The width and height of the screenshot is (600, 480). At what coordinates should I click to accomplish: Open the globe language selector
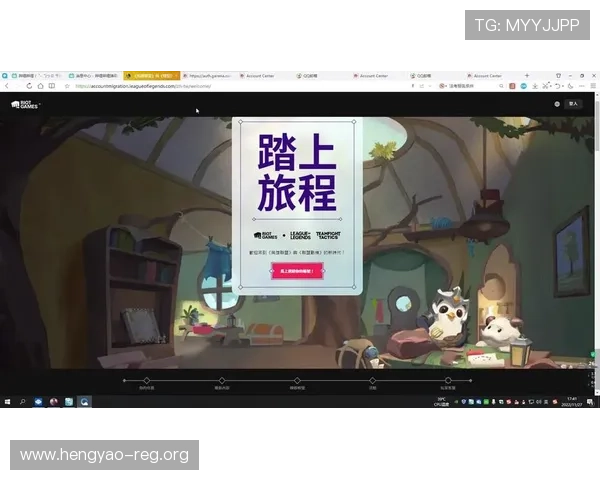(x=557, y=104)
